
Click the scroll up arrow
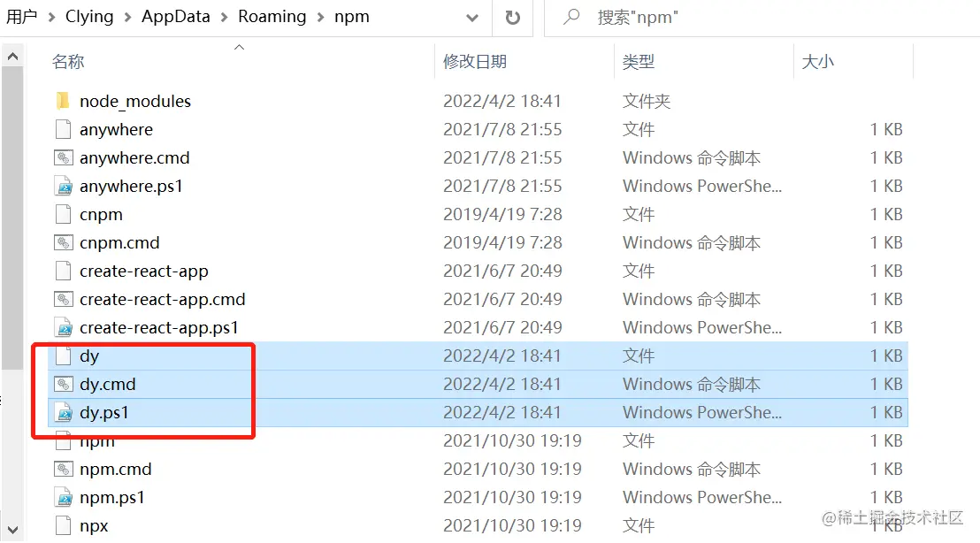(x=12, y=57)
